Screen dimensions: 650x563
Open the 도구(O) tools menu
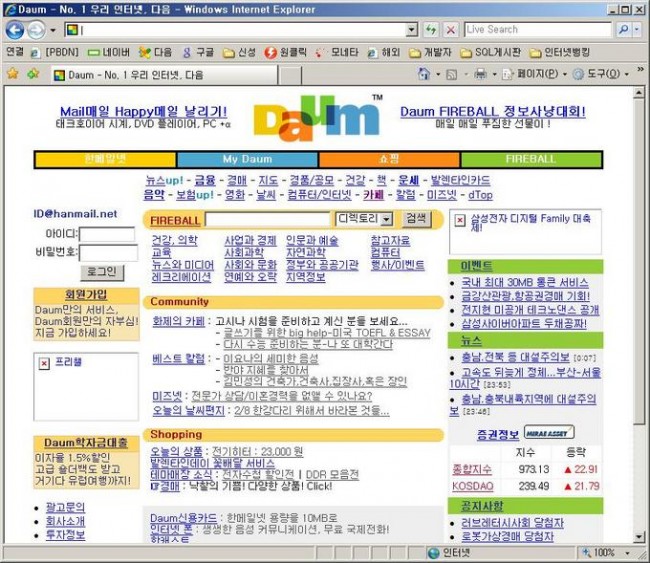point(600,75)
